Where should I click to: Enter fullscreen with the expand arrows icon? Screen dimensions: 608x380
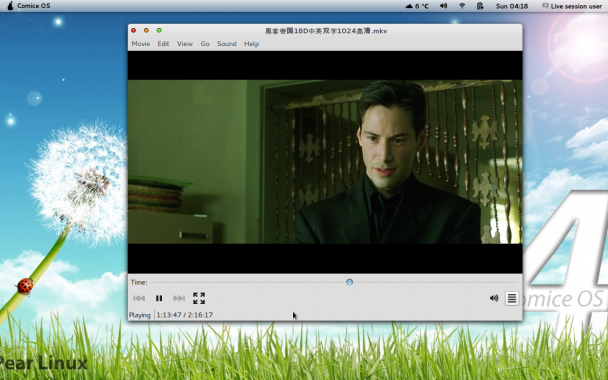(199, 298)
